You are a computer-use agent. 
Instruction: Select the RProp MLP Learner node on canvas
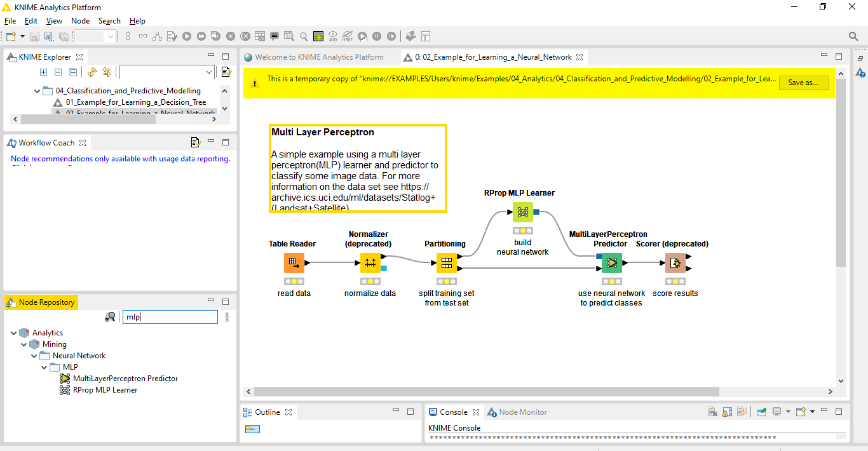[522, 212]
